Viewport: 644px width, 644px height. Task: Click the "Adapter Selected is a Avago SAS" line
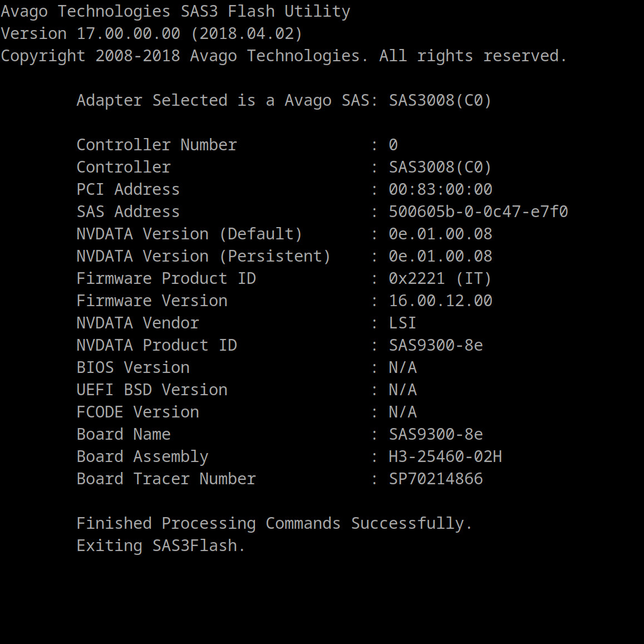(283, 100)
